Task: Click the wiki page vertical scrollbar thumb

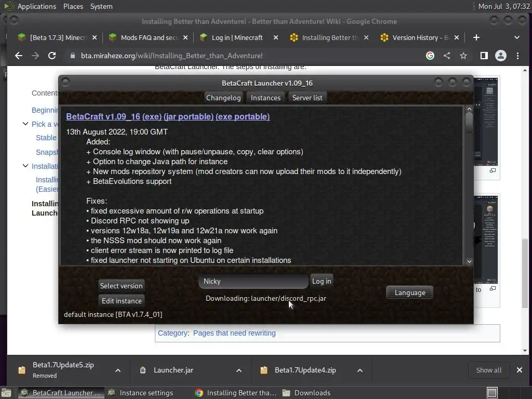Action: coord(525,273)
